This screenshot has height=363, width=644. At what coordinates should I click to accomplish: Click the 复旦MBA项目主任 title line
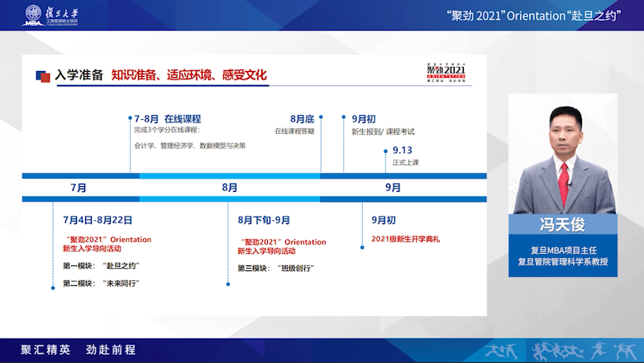pyautogui.click(x=564, y=250)
